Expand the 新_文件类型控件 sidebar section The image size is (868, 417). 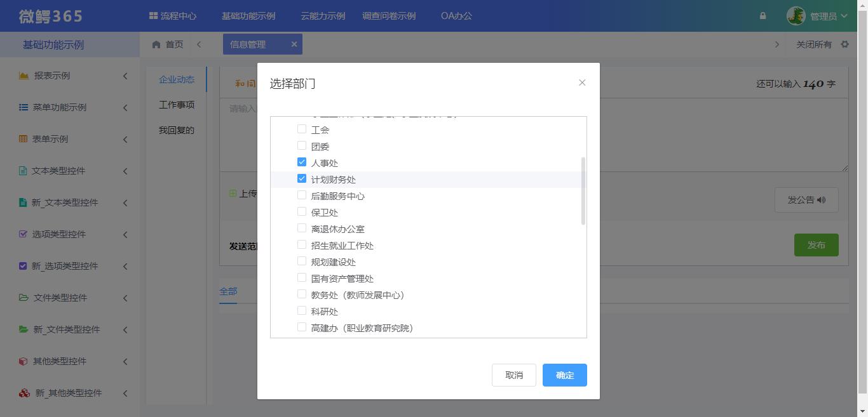[125, 329]
